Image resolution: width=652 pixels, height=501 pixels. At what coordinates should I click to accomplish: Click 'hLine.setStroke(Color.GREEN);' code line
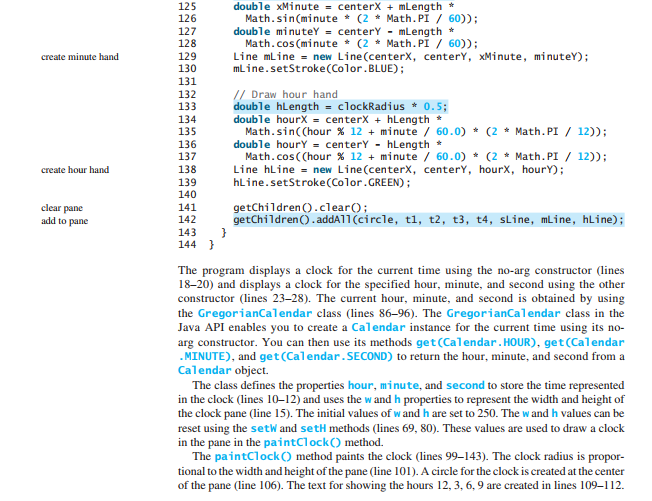coord(321,183)
